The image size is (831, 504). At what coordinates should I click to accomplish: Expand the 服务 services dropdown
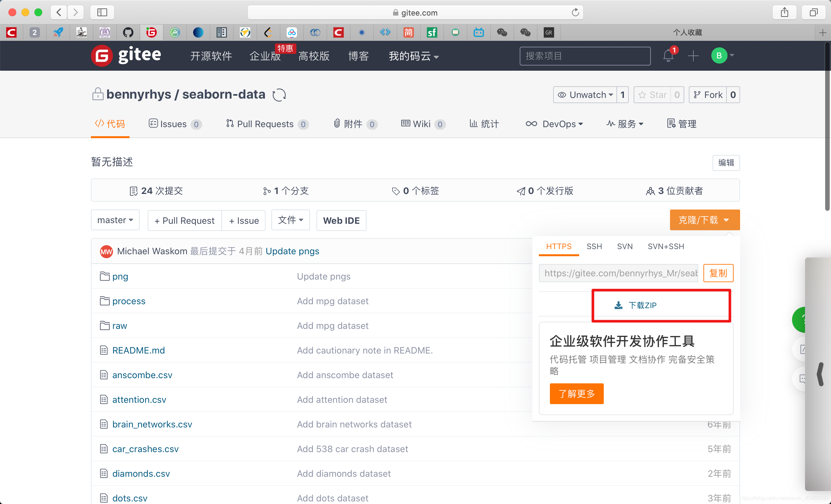625,124
